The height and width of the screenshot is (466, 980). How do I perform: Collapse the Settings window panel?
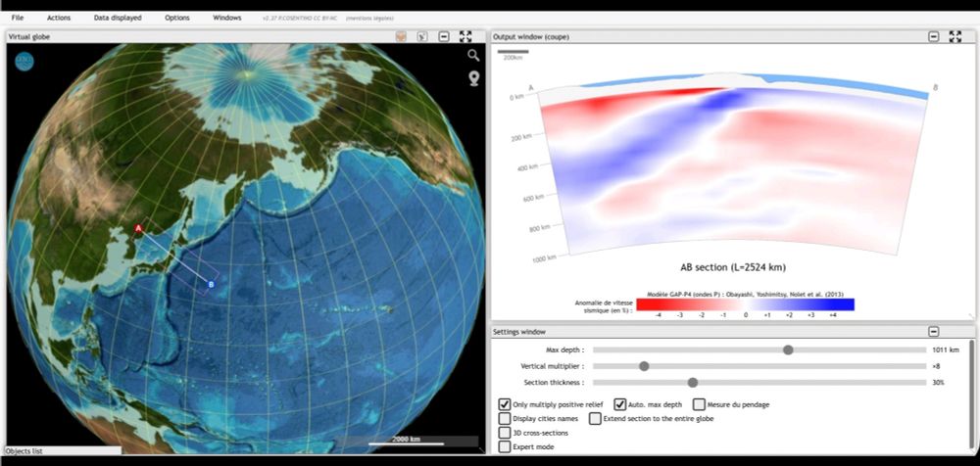[934, 332]
